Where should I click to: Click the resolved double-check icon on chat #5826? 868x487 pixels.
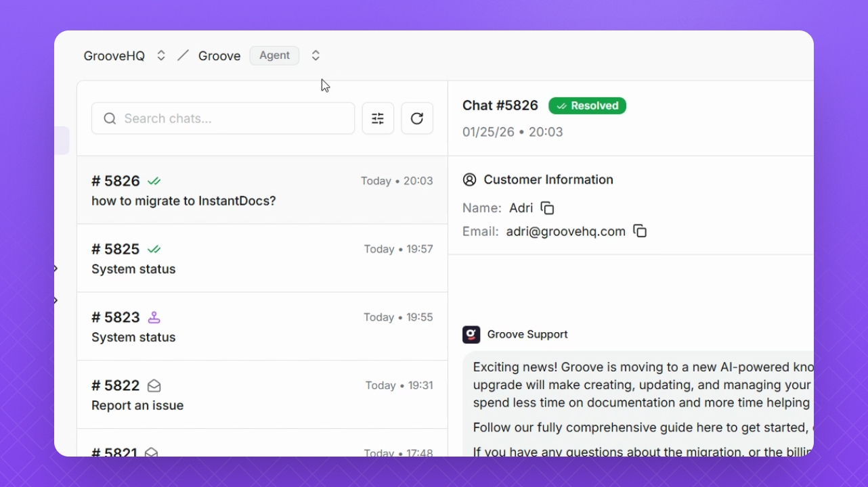tap(154, 181)
